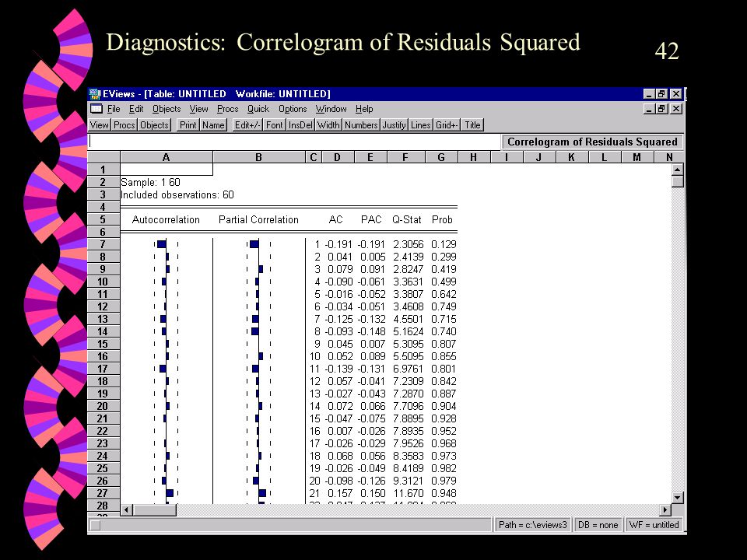Click the vertical scrollbar down arrow
This screenshot has height=560, width=747.
tap(678, 498)
